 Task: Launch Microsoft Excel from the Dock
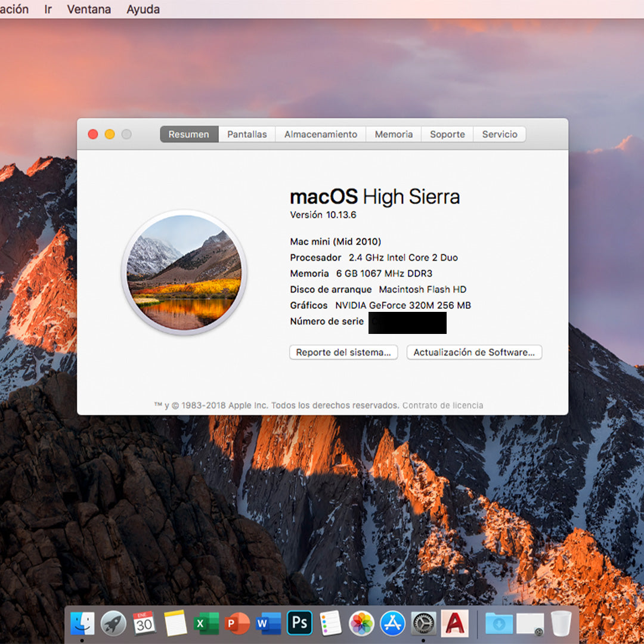[206, 623]
